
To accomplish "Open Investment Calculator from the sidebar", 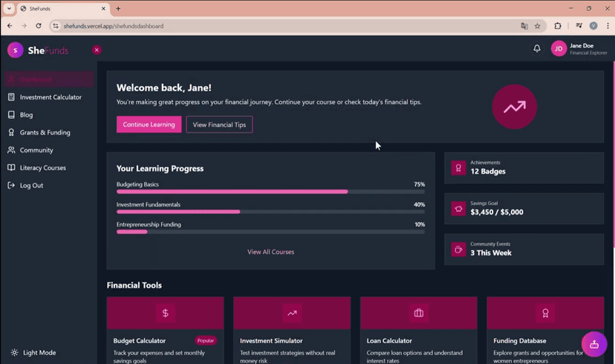I will pyautogui.click(x=51, y=97).
